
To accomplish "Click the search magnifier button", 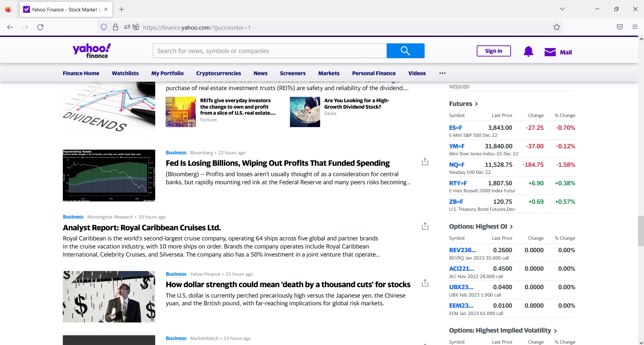I will pos(405,51).
